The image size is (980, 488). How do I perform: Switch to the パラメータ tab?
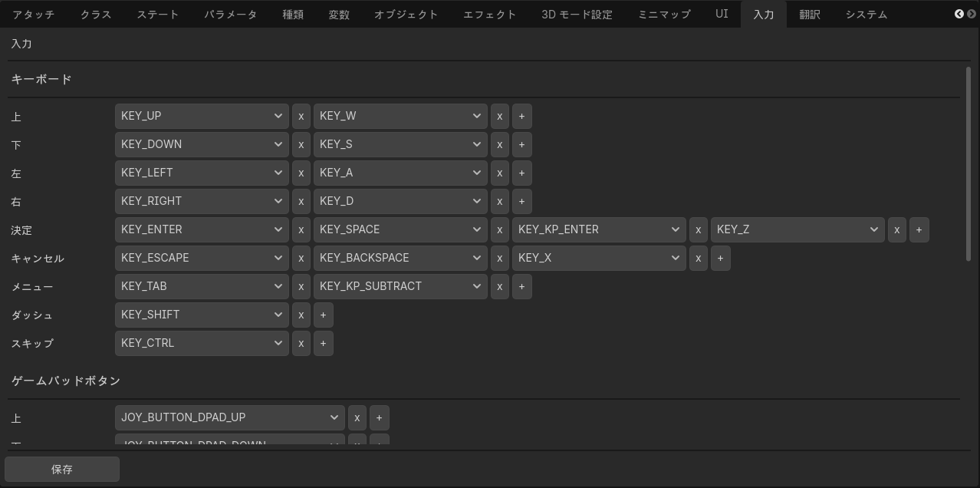231,15
